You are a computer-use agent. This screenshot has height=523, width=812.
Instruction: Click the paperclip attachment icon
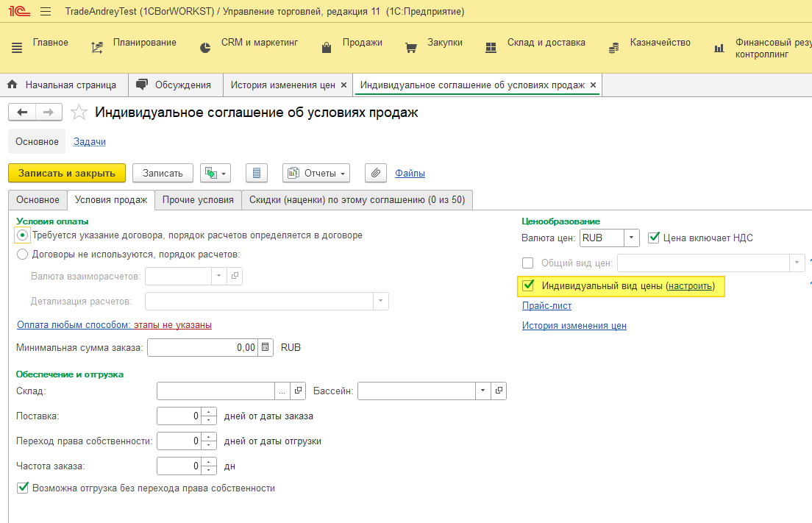(375, 173)
